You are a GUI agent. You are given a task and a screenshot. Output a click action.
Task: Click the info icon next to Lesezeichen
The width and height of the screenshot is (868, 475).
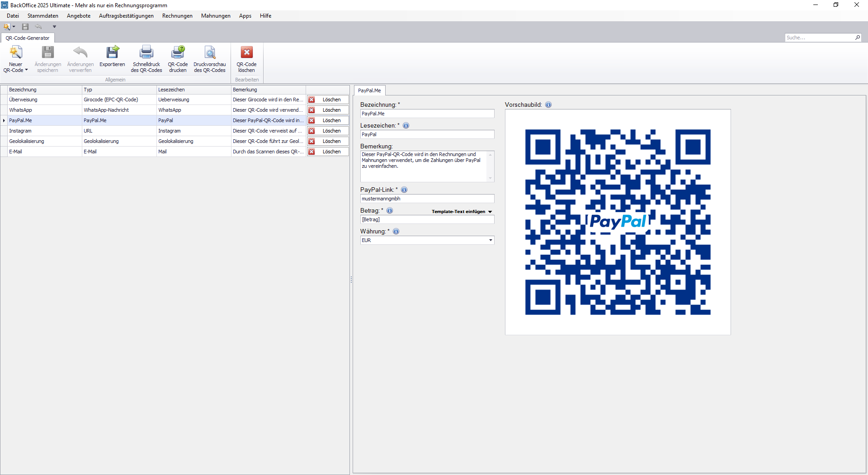(406, 125)
